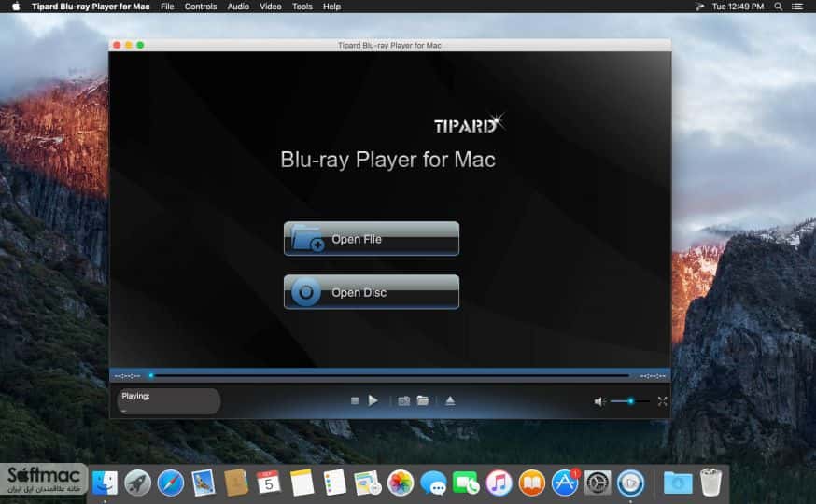
Task: Open the Mail stamp icon in the dock
Action: (203, 483)
